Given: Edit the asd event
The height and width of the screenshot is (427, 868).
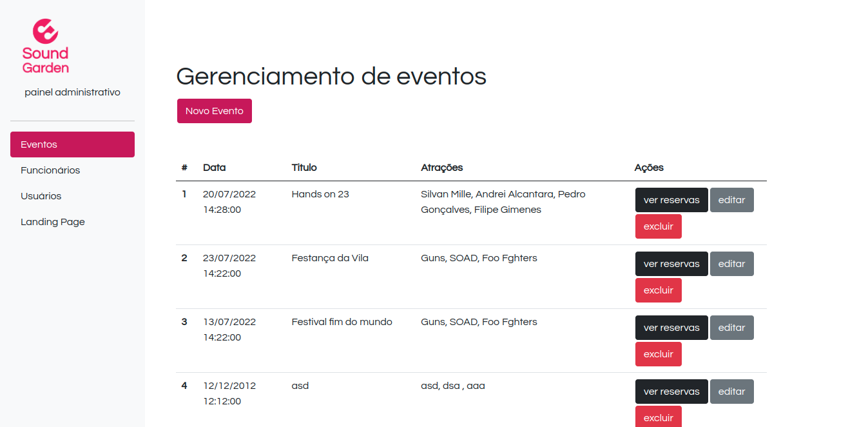Looking at the screenshot, I should 731,391.
